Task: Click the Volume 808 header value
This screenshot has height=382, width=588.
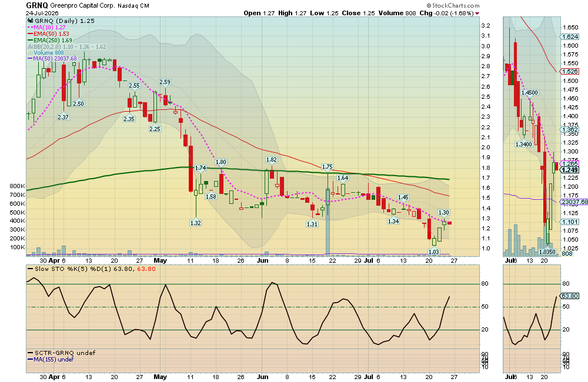Action: (x=397, y=13)
